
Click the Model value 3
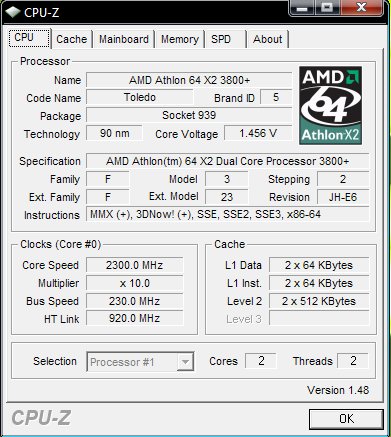227,179
